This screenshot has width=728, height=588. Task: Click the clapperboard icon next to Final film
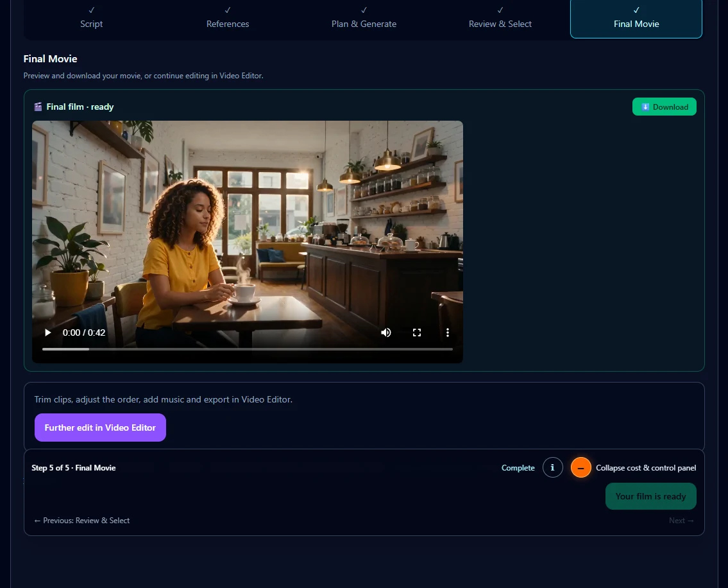coord(38,107)
